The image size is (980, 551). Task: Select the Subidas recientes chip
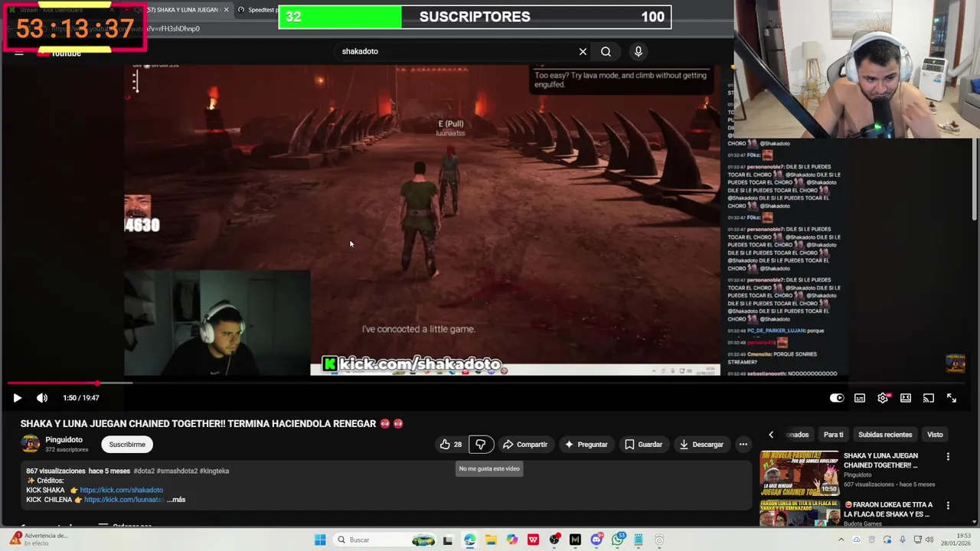[885, 435]
